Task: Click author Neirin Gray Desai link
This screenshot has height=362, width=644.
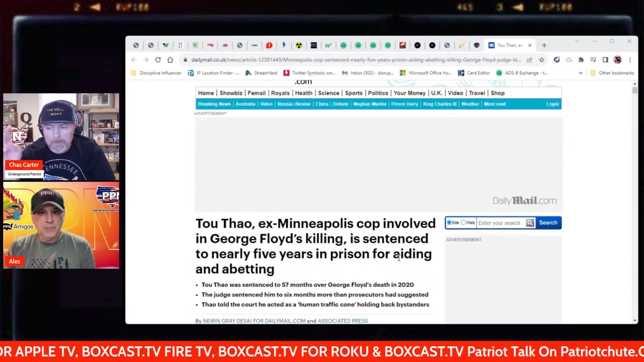Action: click(254, 321)
